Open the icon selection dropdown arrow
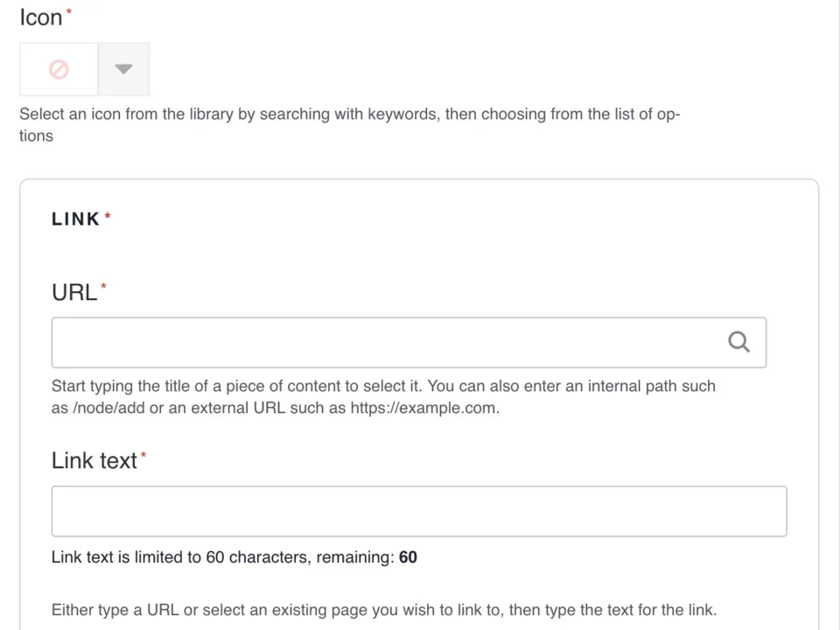 [x=123, y=69]
